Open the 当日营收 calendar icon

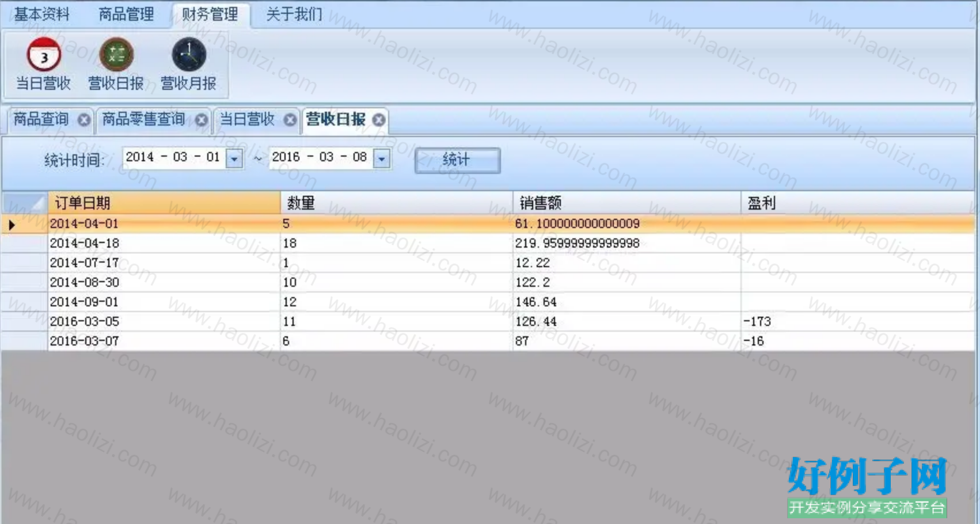click(44, 55)
